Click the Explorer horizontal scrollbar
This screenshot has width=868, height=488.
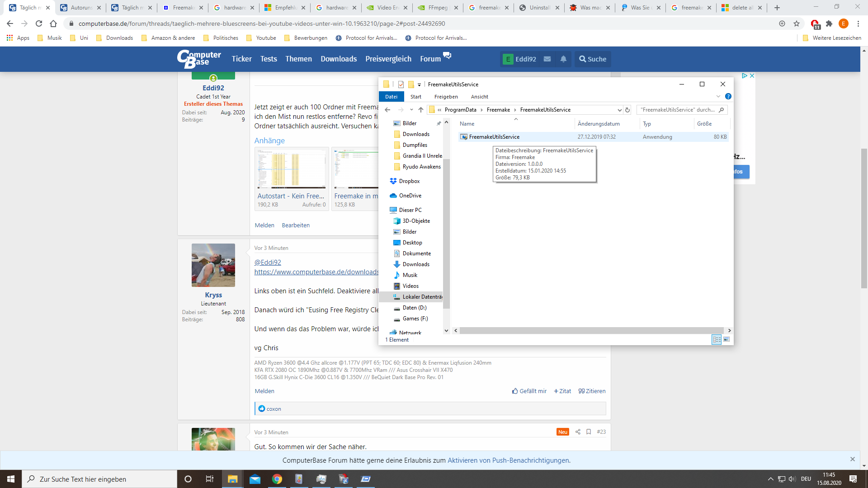(x=591, y=331)
